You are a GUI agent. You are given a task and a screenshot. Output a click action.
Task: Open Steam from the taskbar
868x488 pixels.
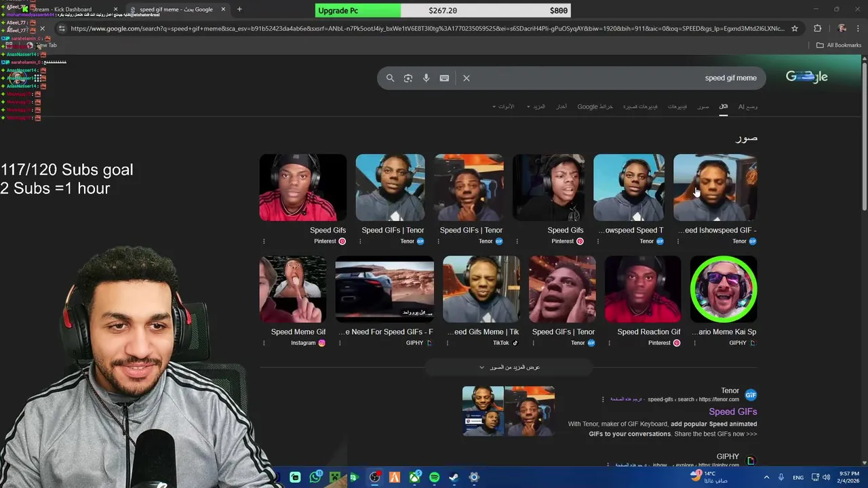pyautogui.click(x=454, y=477)
